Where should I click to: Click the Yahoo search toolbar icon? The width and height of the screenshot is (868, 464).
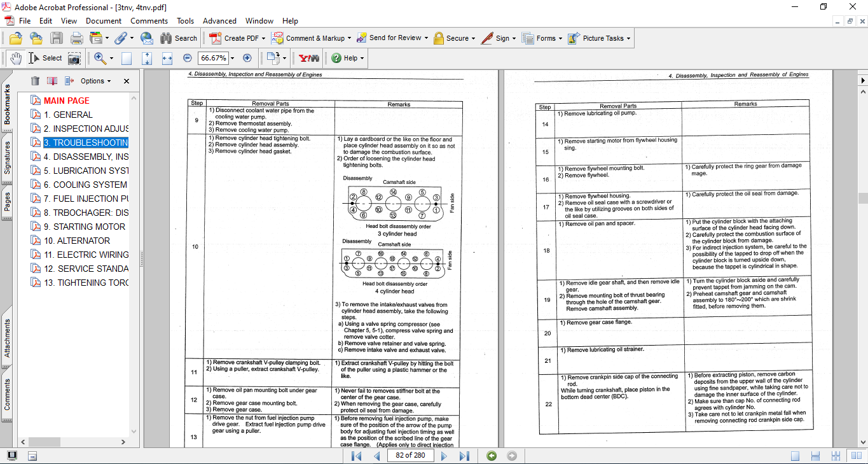click(309, 58)
